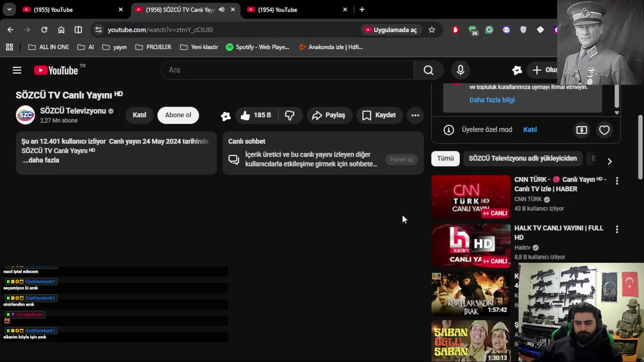The height and width of the screenshot is (362, 644).
Task: Open the YouTube guide hamburger menu
Action: [17, 70]
